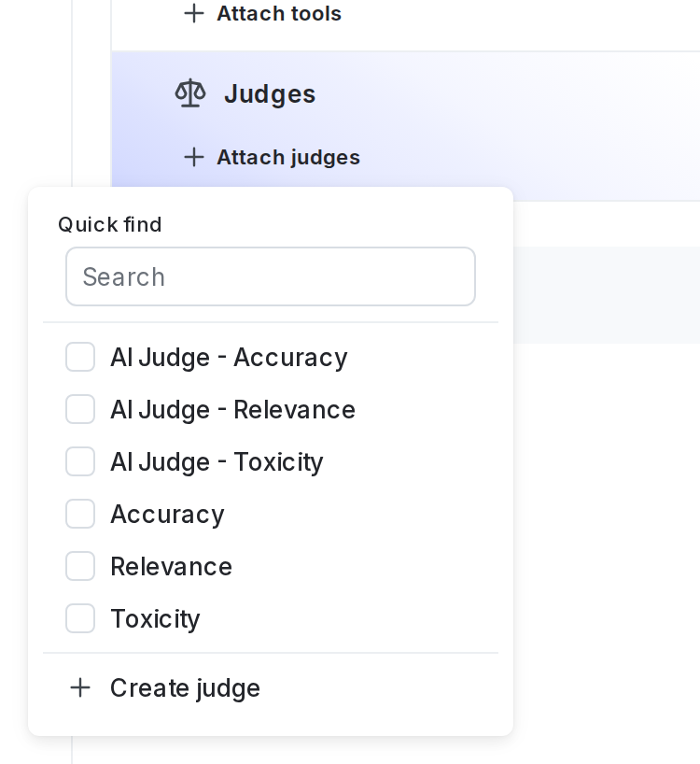Click the Attach judges link
The height and width of the screenshot is (764, 700).
[288, 158]
